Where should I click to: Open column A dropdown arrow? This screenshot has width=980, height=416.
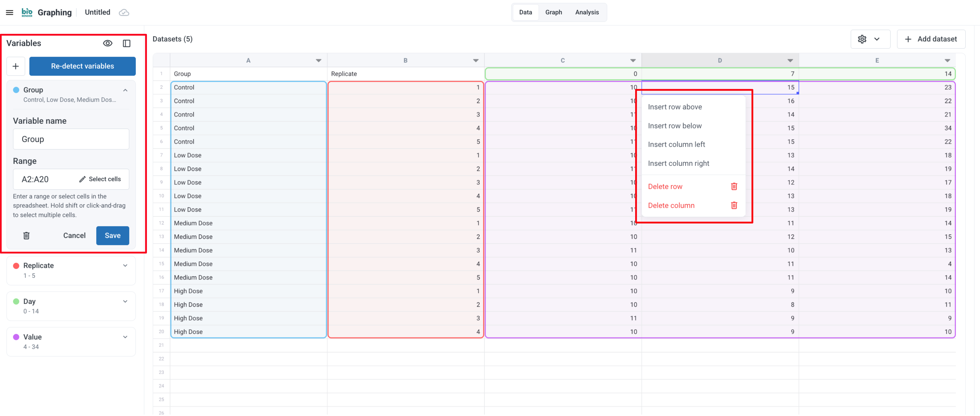pyautogui.click(x=318, y=60)
